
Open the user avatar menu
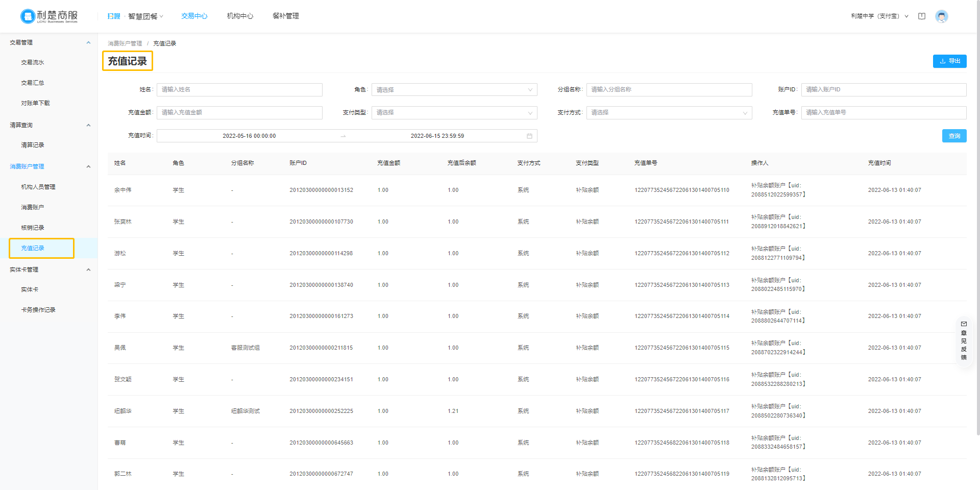point(942,16)
